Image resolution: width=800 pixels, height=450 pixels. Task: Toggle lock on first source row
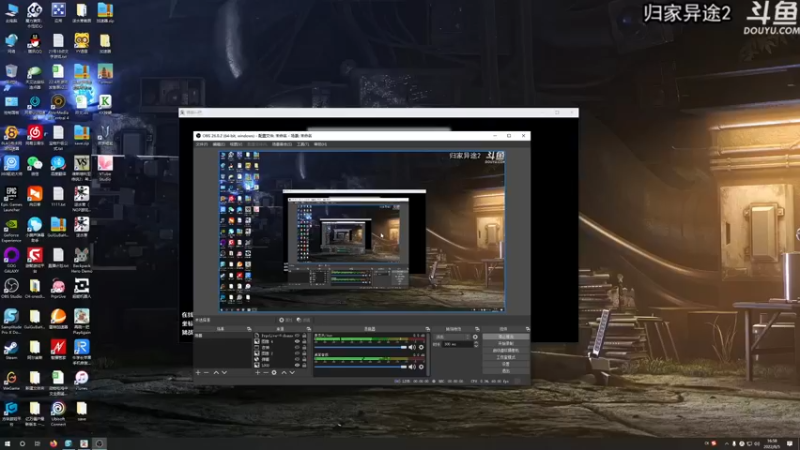tap(305, 336)
